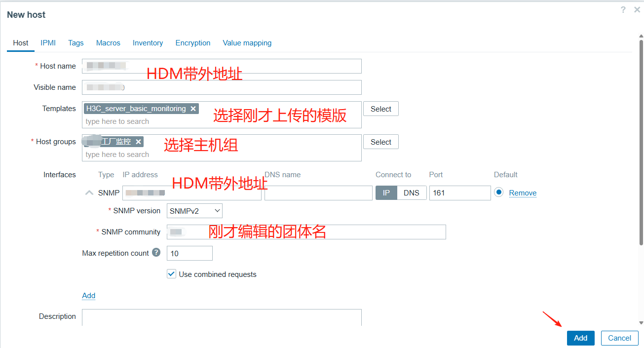The image size is (644, 348).
Task: Click the Remove interface link
Action: (x=523, y=193)
